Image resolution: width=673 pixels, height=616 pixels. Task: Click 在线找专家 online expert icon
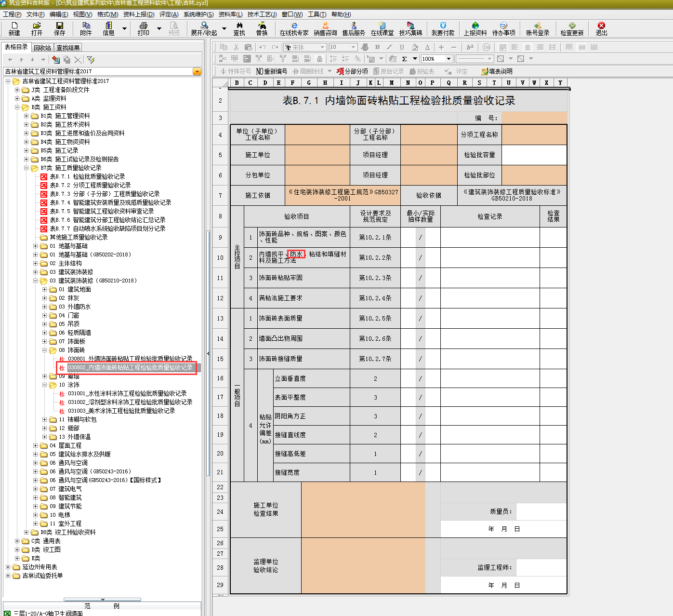(x=294, y=28)
